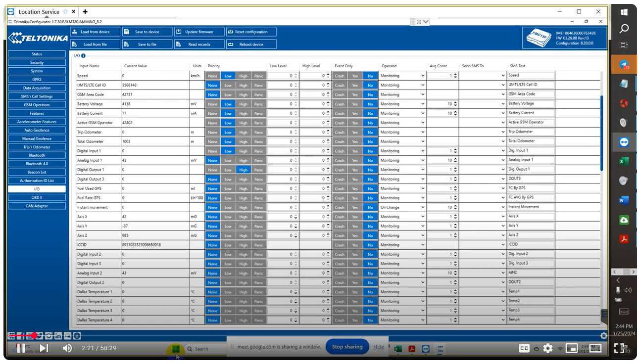
Task: Set Total Odometer priority to None
Action: (x=212, y=141)
